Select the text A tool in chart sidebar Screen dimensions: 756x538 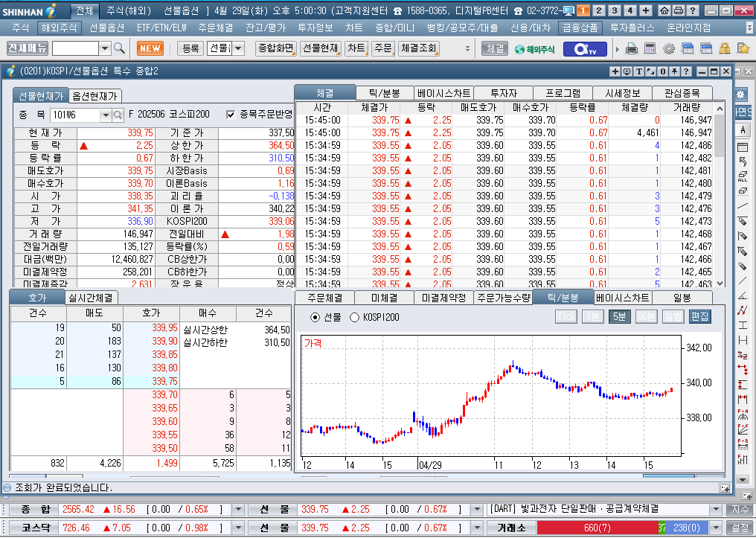[743, 130]
